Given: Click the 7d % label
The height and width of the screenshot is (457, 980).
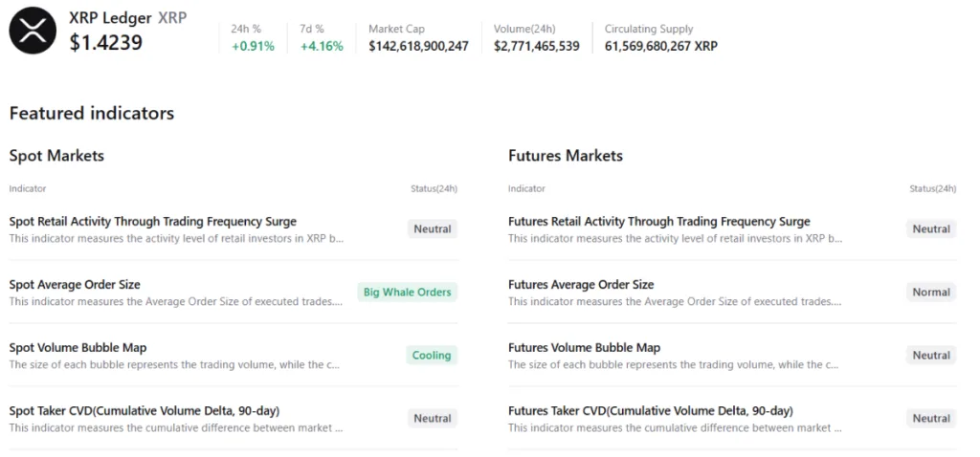Looking at the screenshot, I should pos(312,29).
